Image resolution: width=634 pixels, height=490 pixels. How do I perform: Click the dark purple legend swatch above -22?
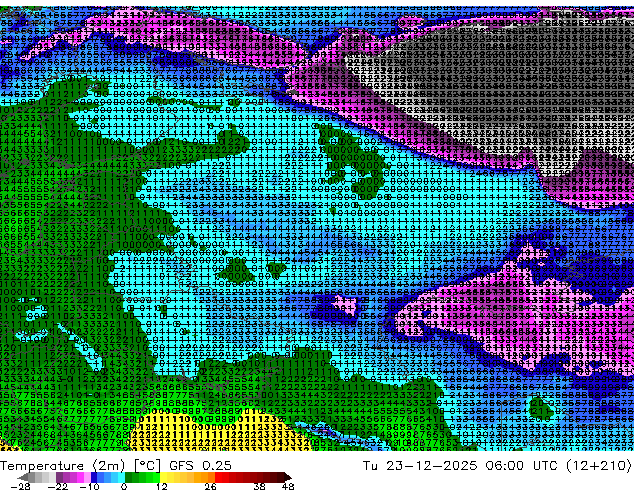click(x=59, y=477)
